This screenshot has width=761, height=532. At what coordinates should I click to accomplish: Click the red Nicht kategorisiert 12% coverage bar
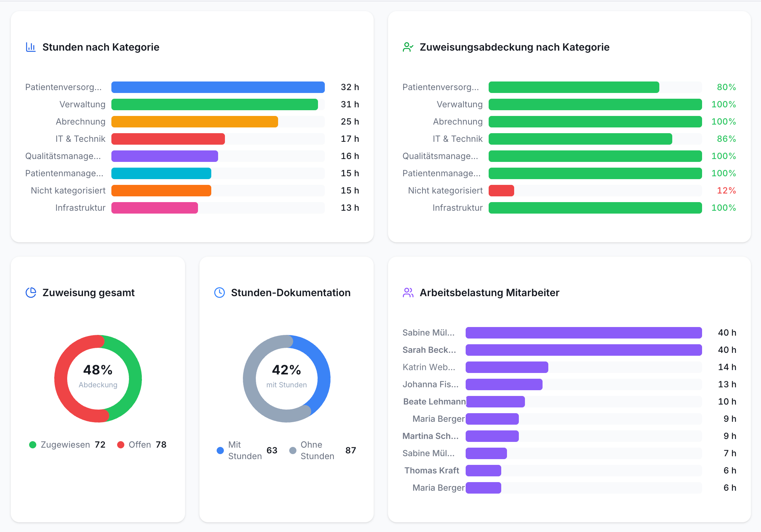(501, 191)
